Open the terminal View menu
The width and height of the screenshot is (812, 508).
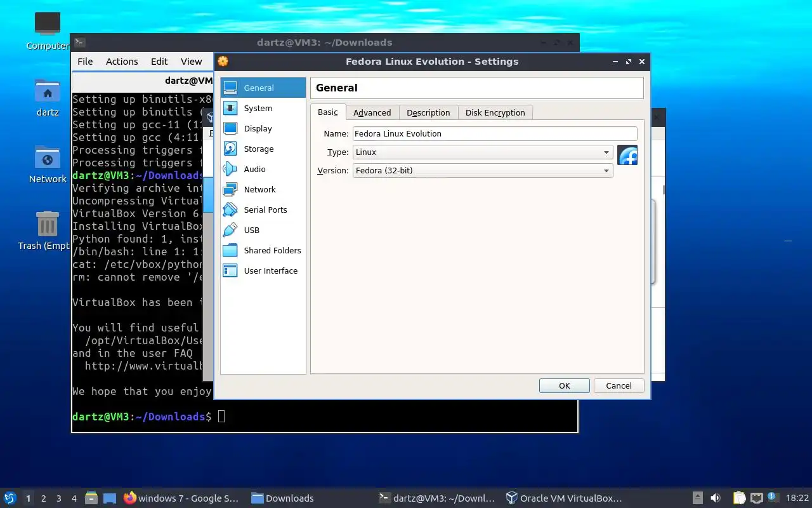tap(192, 62)
